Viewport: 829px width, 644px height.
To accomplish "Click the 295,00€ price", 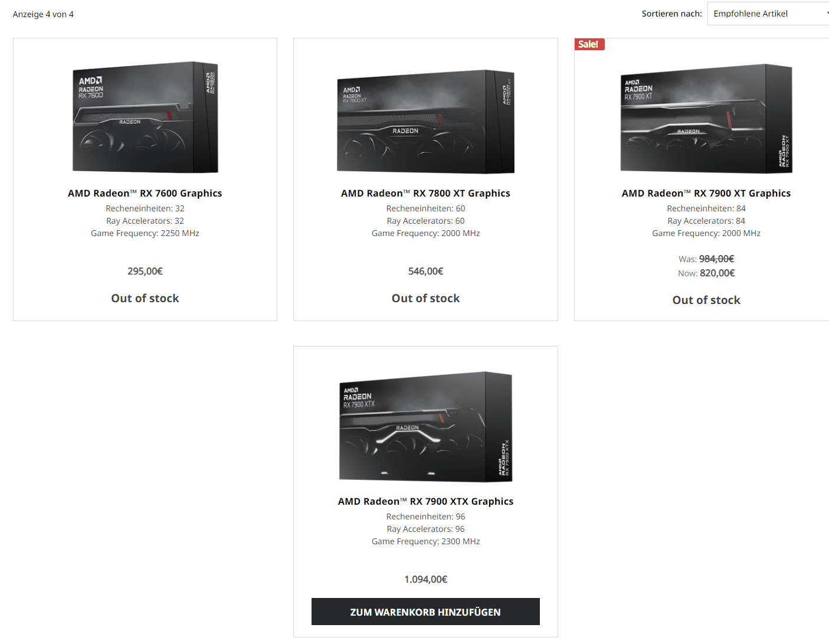I will tap(145, 271).
